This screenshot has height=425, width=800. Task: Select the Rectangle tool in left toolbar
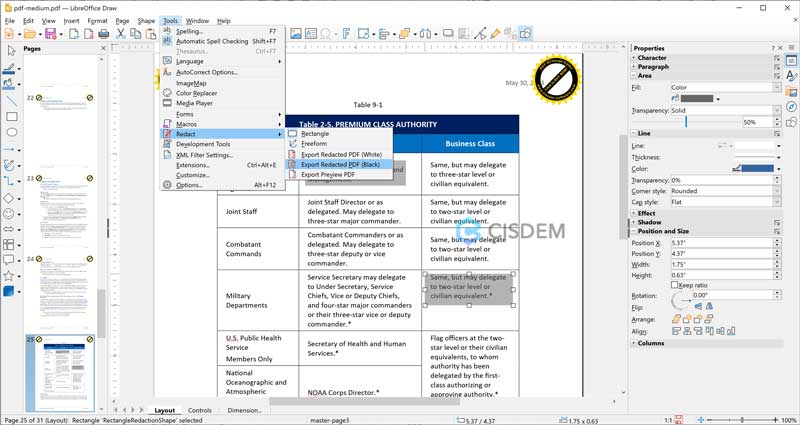coord(10,117)
